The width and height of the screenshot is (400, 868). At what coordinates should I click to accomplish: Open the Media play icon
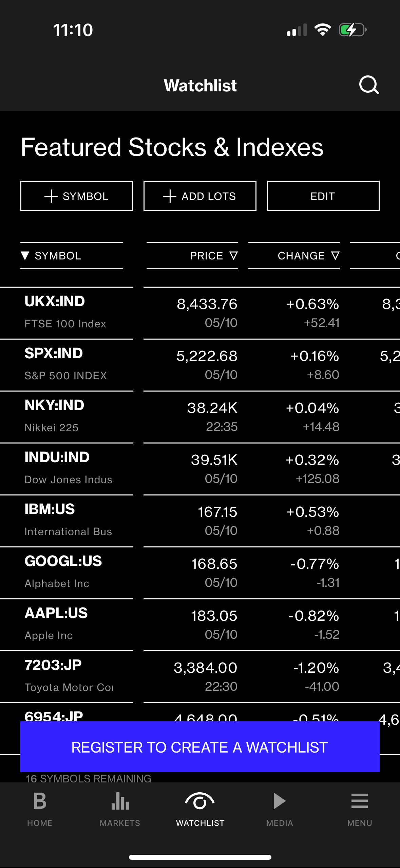(x=280, y=801)
